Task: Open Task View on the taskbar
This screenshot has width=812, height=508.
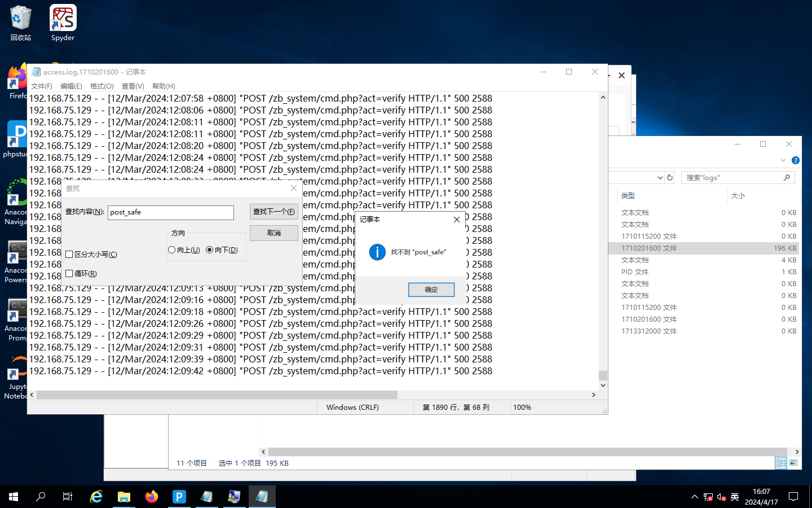Action: click(68, 497)
